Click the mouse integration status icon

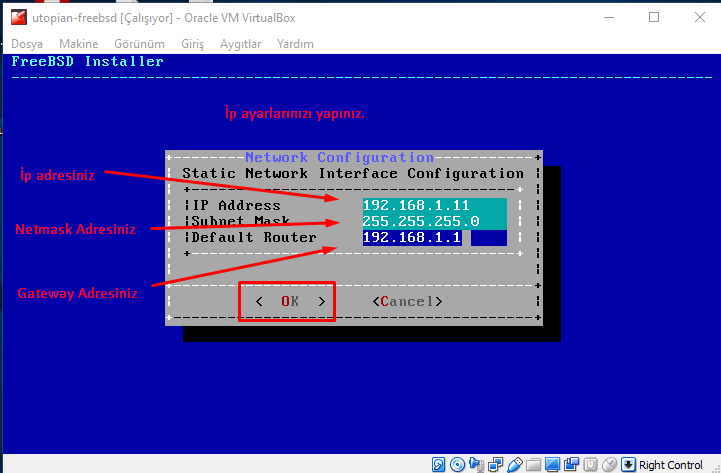[609, 465]
